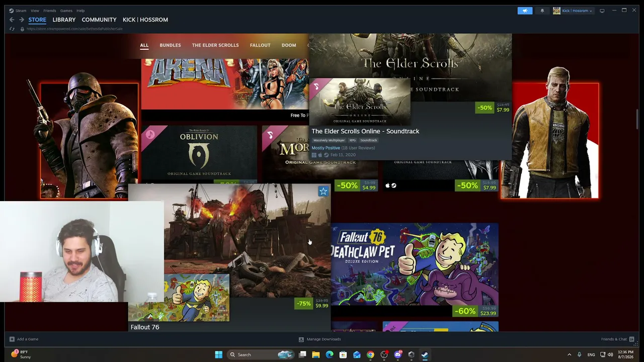
Task: Open the clock showing 12:36 PM
Action: click(x=626, y=354)
